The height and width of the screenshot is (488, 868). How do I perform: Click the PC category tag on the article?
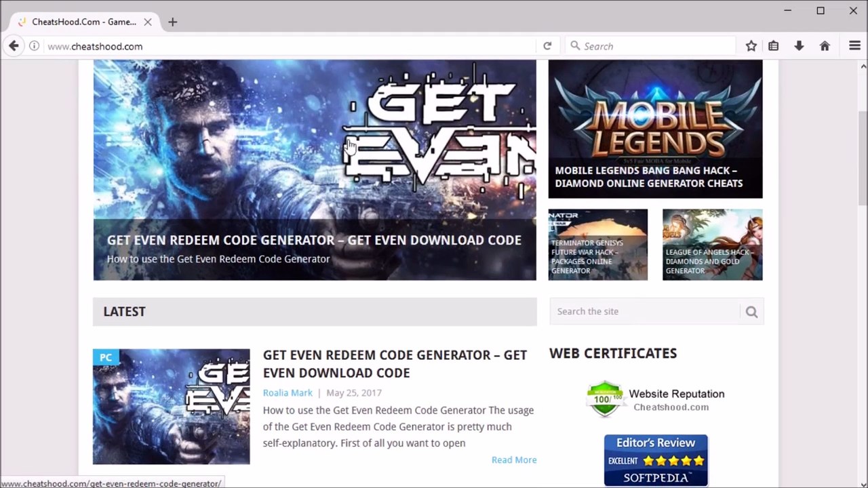(106, 357)
